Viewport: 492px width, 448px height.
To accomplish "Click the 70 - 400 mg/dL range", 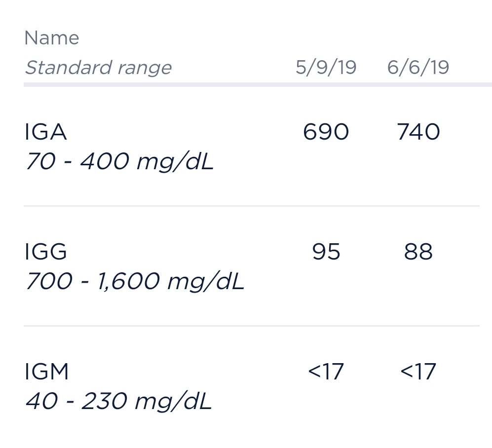I will (x=119, y=162).
